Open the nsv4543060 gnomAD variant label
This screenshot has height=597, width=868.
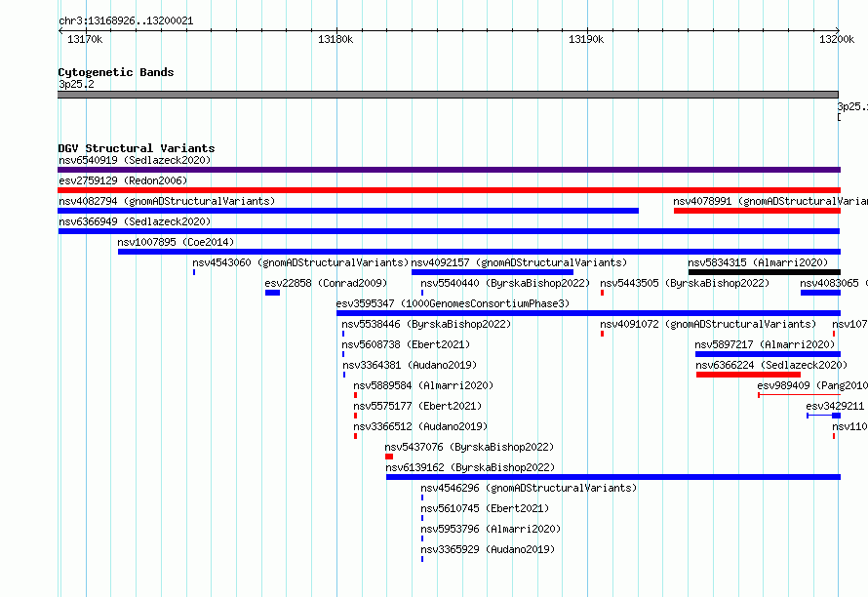click(300, 262)
